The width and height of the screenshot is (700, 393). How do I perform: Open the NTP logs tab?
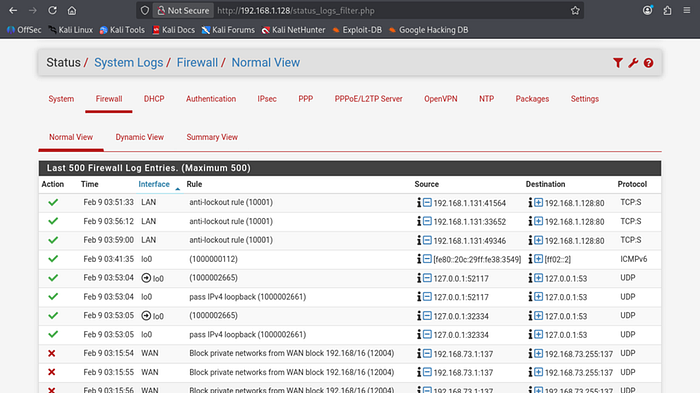click(487, 99)
